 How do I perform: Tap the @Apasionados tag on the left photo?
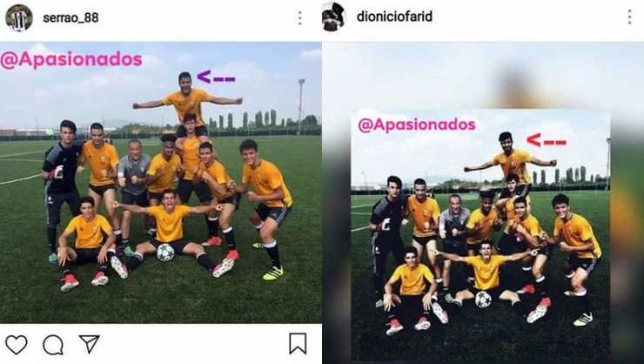(71, 59)
